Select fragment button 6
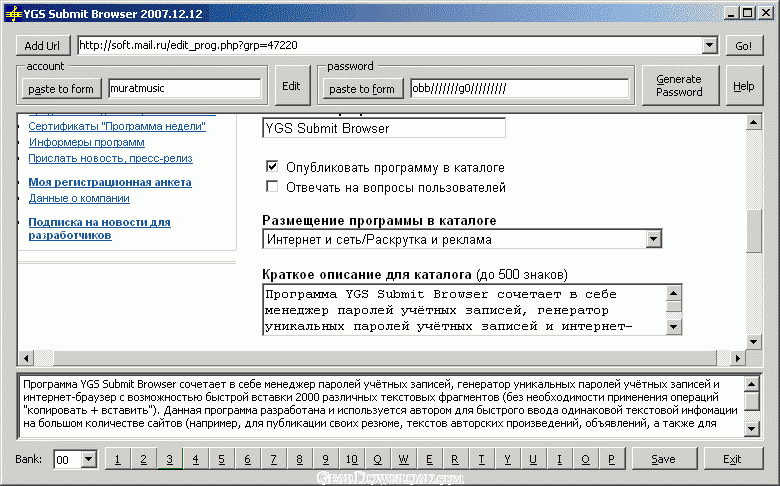Image resolution: width=780 pixels, height=486 pixels. (x=247, y=459)
